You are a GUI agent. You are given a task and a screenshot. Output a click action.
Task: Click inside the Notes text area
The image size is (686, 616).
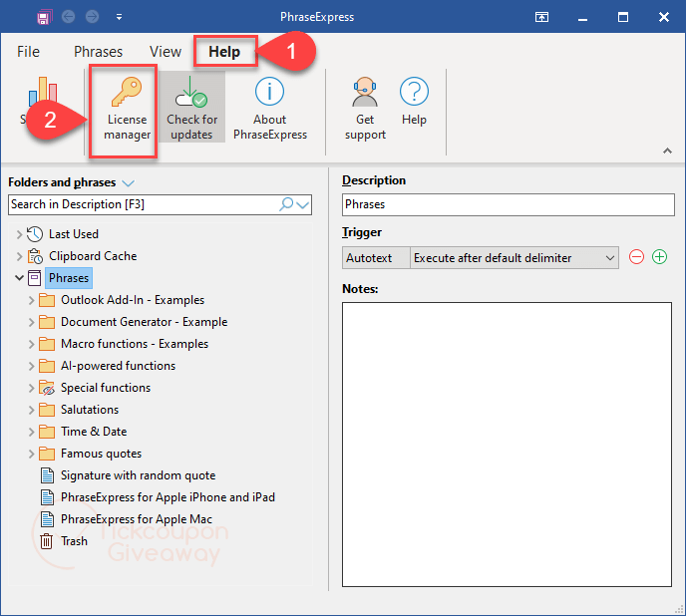click(x=507, y=445)
